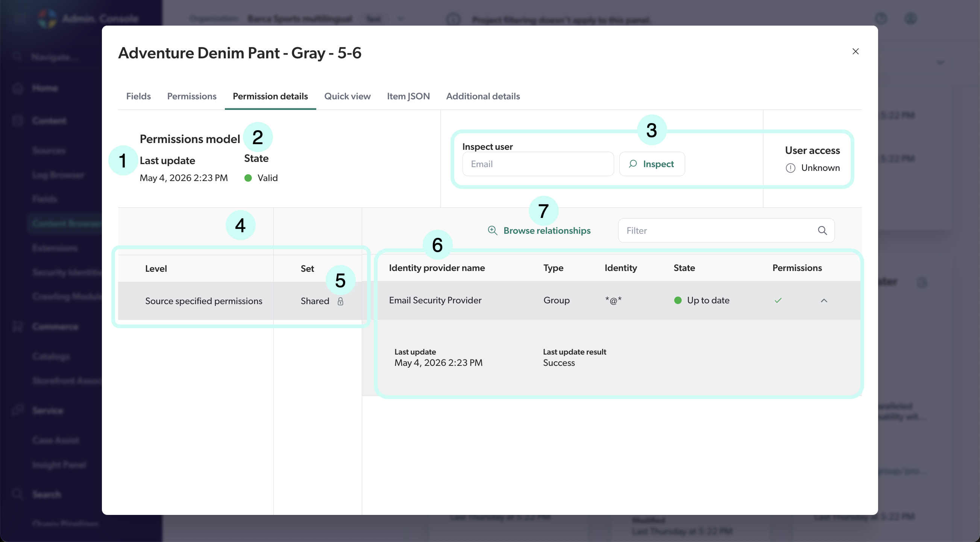The width and height of the screenshot is (980, 542).
Task: Open the Permissions tab
Action: pyautogui.click(x=192, y=96)
